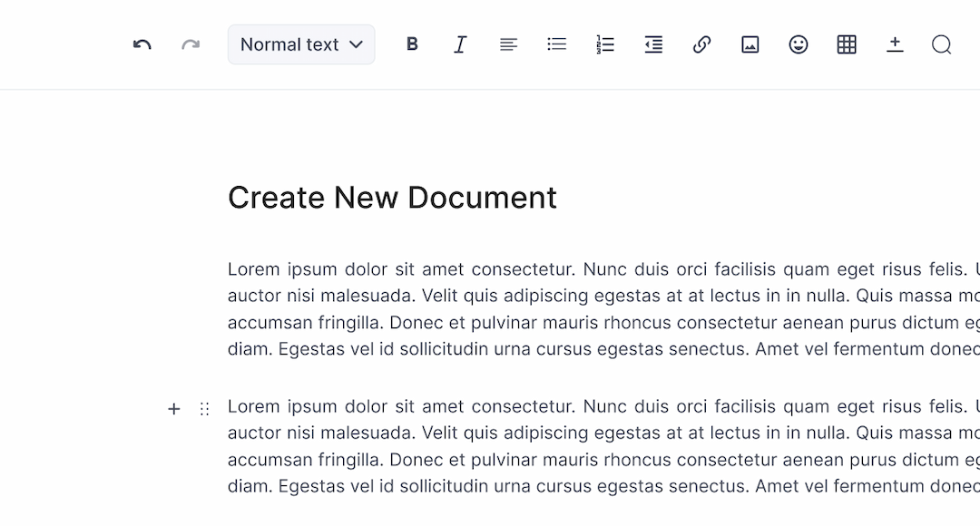The height and width of the screenshot is (526, 980).
Task: Click the plus-over-line insert icon
Action: (895, 44)
